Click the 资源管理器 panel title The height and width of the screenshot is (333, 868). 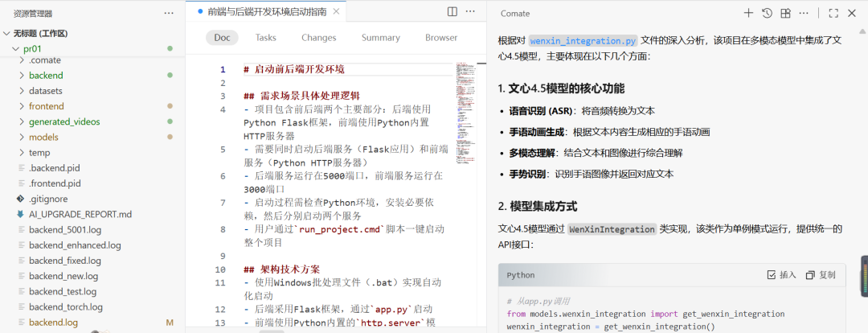click(33, 14)
